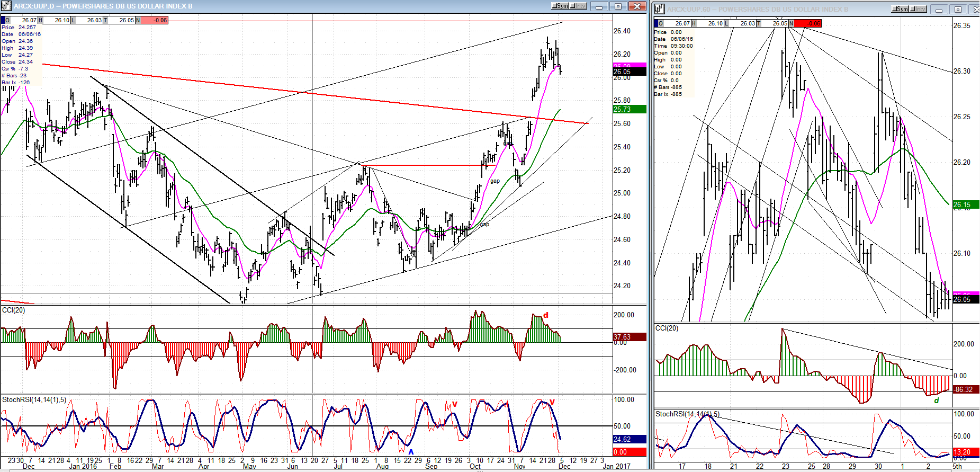Click the StochRSI(14,14(1),5) label on the daily chart
This screenshot has height=472, width=980.
(34, 399)
